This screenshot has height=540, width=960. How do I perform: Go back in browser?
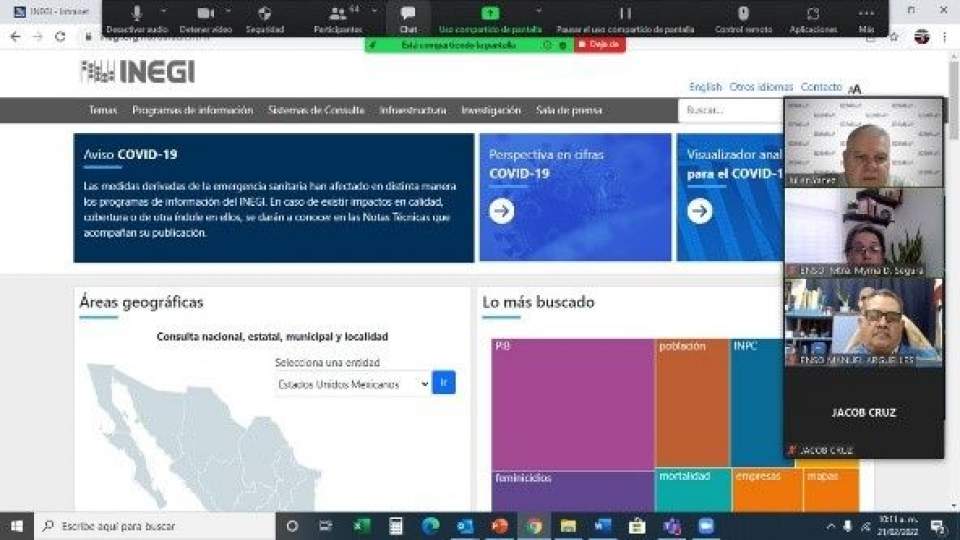point(15,37)
